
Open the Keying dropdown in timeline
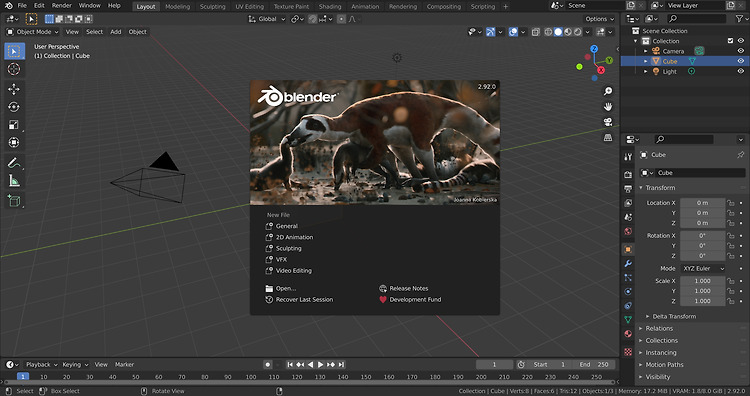pos(75,364)
